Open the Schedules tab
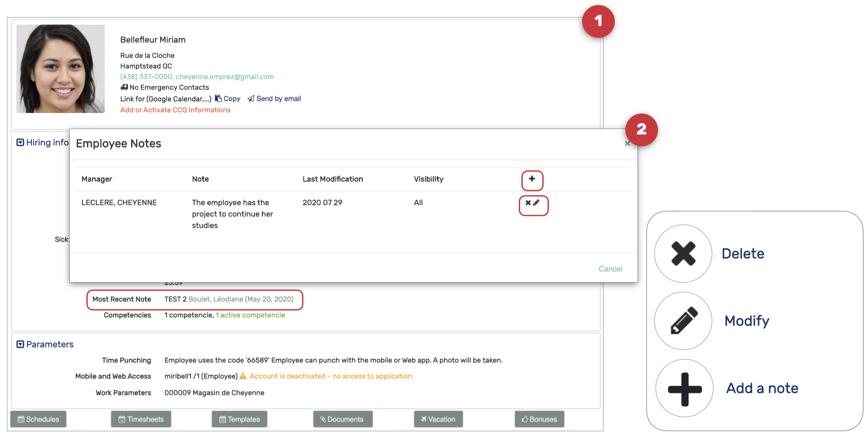Image resolution: width=868 pixels, height=436 pixels. pyautogui.click(x=38, y=419)
